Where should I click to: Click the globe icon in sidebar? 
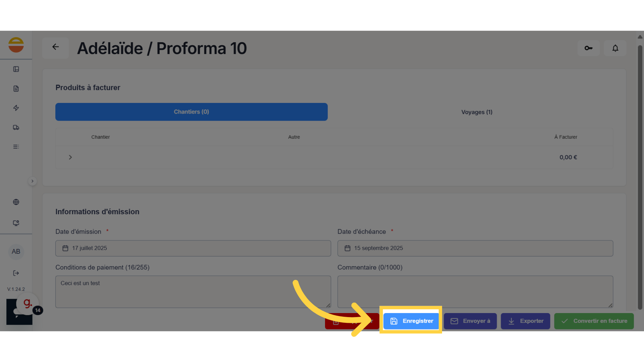click(16, 202)
